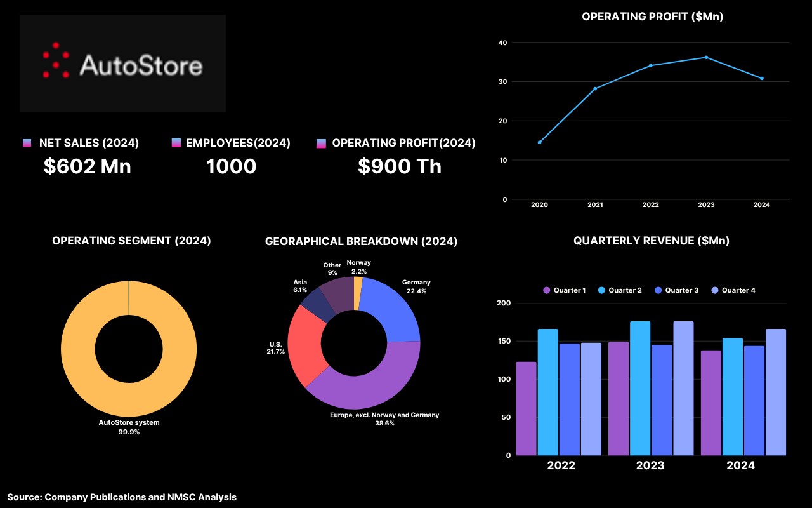Click the 2022 Quarter 1 bar
Screen dimensions: 812x508
click(x=526, y=408)
